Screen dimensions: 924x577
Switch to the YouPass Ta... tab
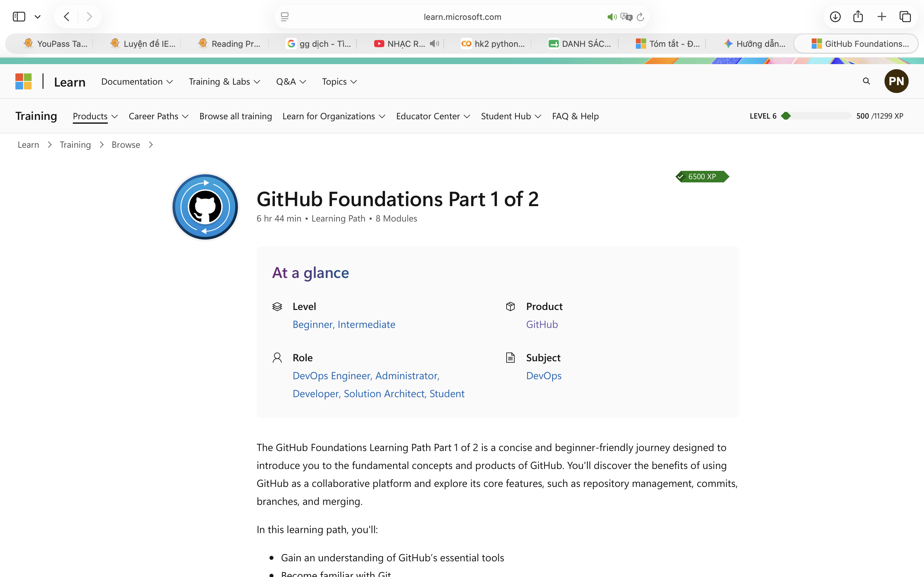pos(56,44)
